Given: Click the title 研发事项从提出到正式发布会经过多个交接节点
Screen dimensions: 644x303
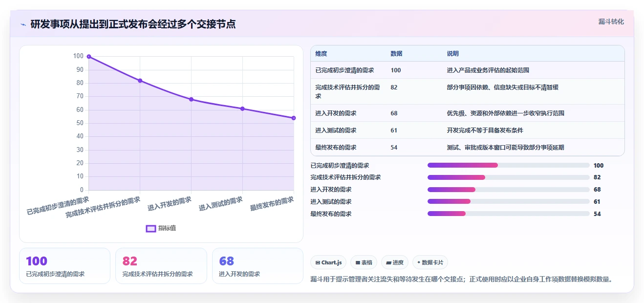Looking at the screenshot, I should (133, 24).
